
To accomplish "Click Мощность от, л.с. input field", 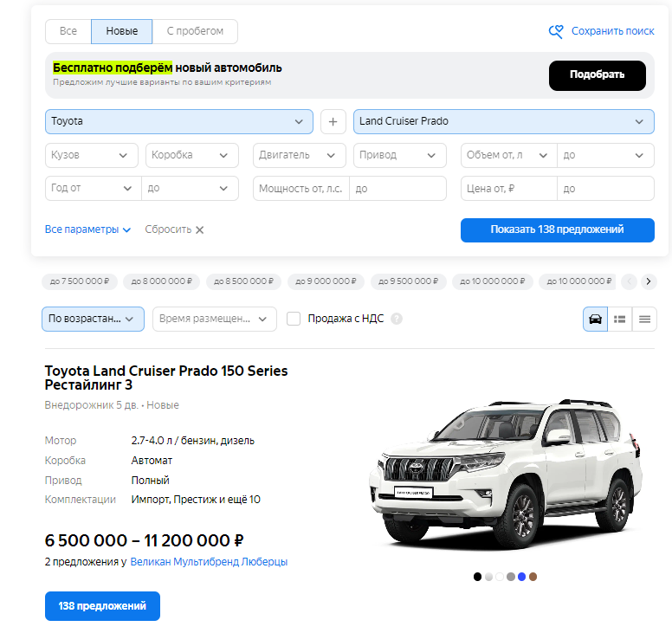I will point(301,188).
